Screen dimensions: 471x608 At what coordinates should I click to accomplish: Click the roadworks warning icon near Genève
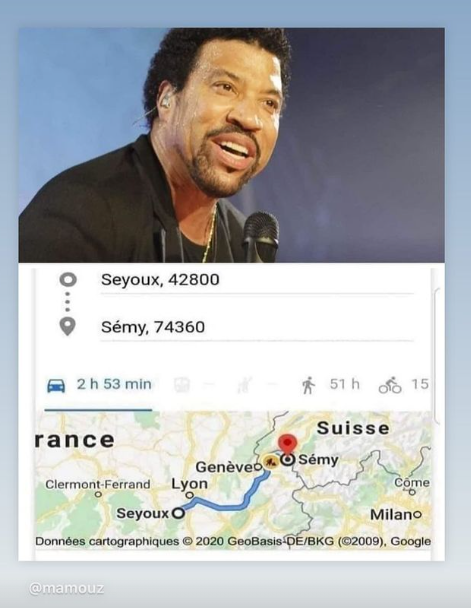coord(271,461)
